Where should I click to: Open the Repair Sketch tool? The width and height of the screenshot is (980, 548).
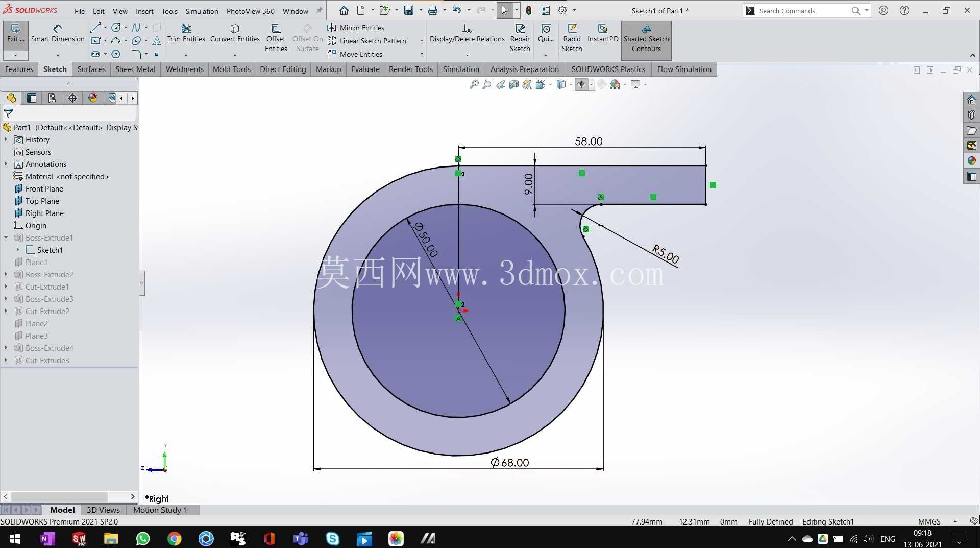pos(520,38)
